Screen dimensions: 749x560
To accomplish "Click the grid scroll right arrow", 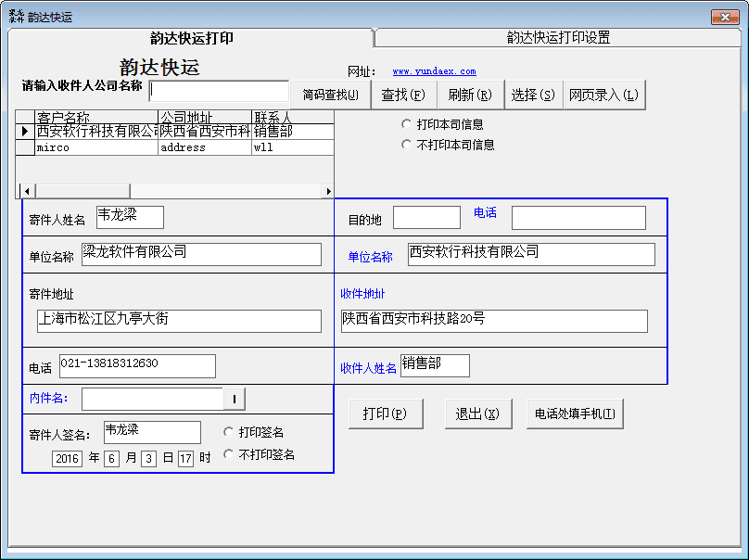I will pyautogui.click(x=328, y=191).
